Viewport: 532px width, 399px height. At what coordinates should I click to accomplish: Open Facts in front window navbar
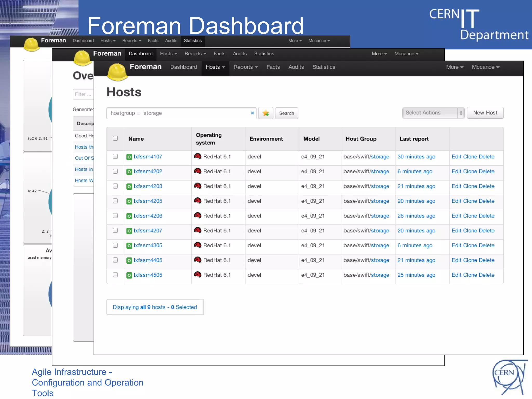tap(273, 67)
